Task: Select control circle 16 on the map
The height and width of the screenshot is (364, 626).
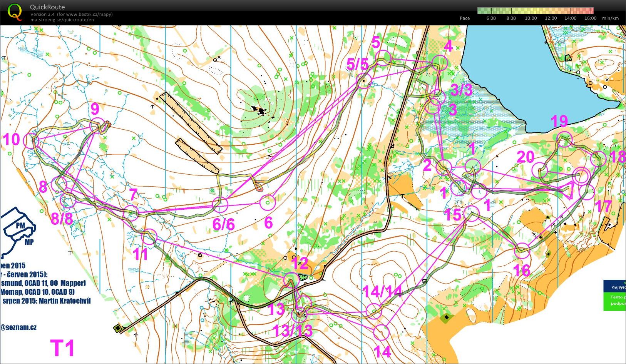Action: (x=522, y=250)
